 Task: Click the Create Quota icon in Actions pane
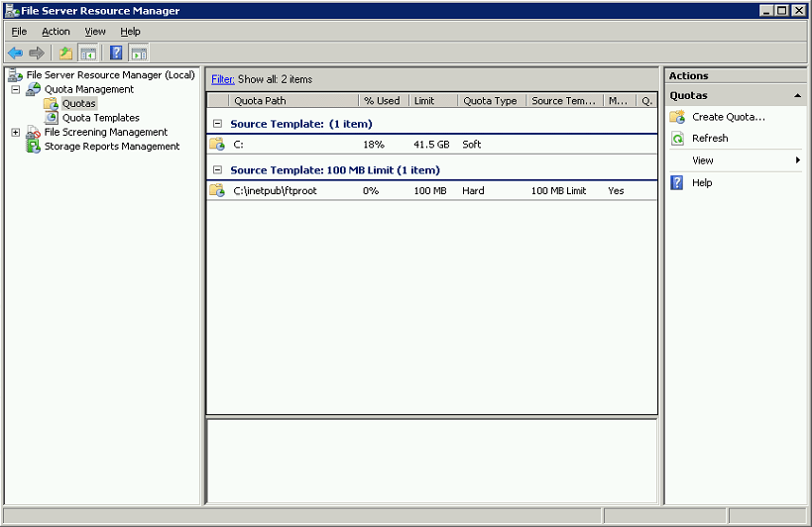[677, 117]
